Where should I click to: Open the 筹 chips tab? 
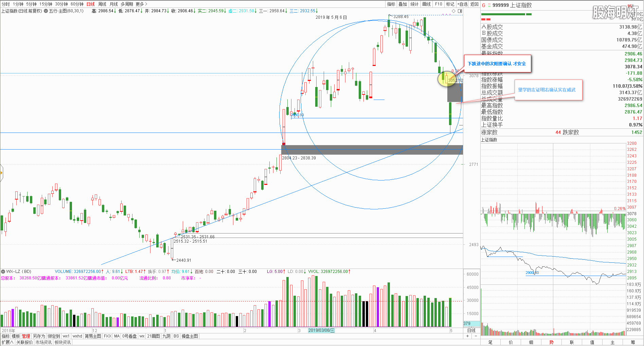pyautogui.click(x=633, y=342)
